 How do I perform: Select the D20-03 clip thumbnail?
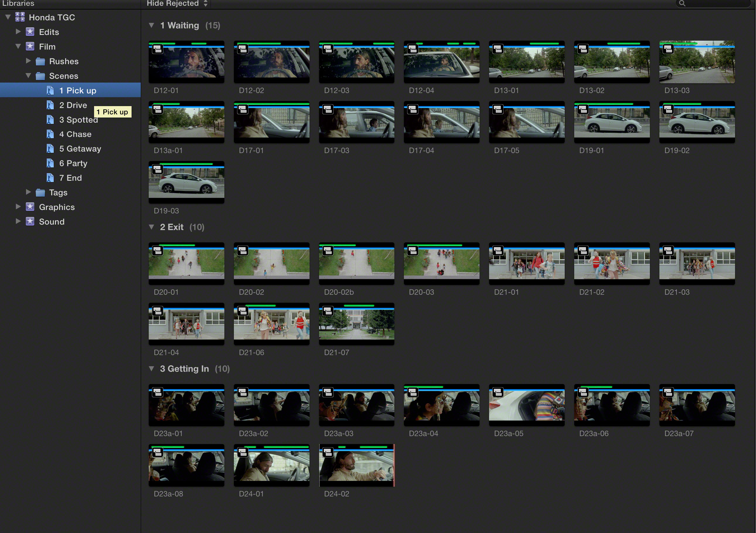click(441, 264)
